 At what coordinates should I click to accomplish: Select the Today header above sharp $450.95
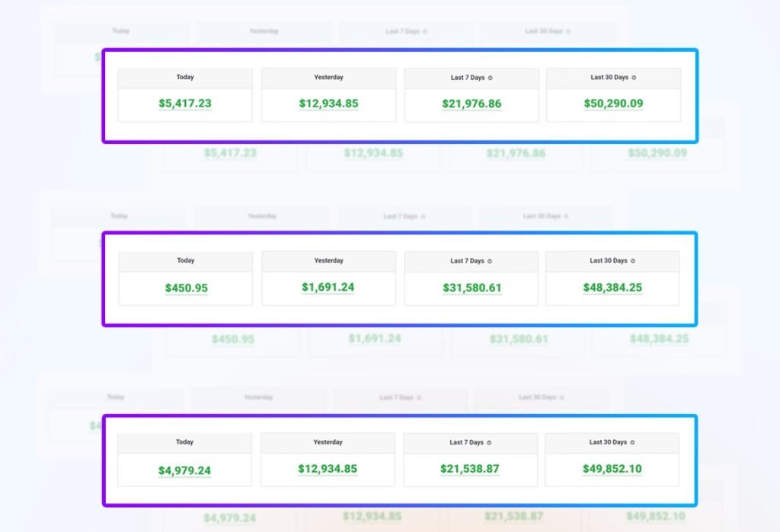186,261
